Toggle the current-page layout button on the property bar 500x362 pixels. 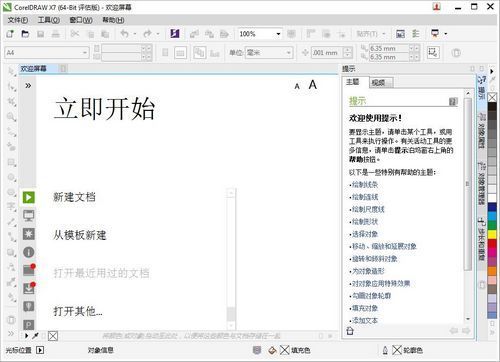[215, 53]
